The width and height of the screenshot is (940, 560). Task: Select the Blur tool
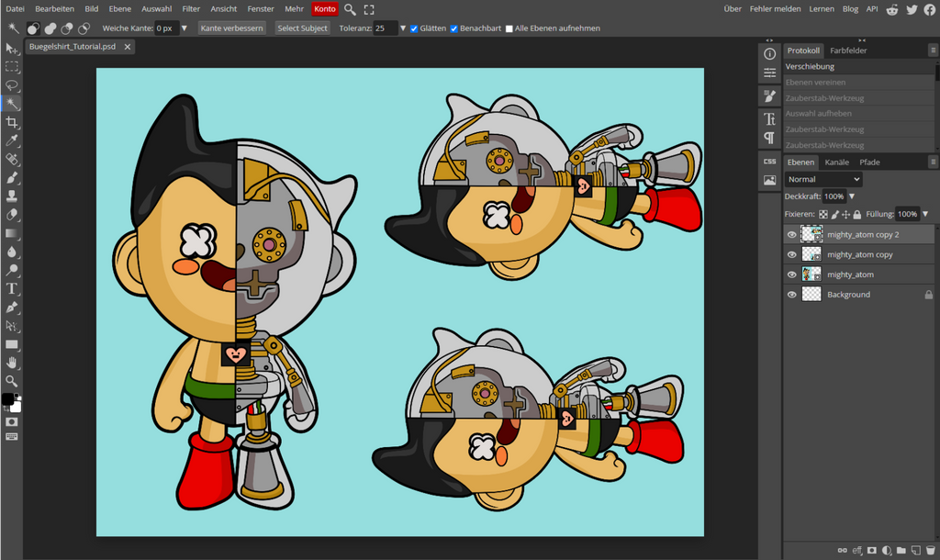11,252
